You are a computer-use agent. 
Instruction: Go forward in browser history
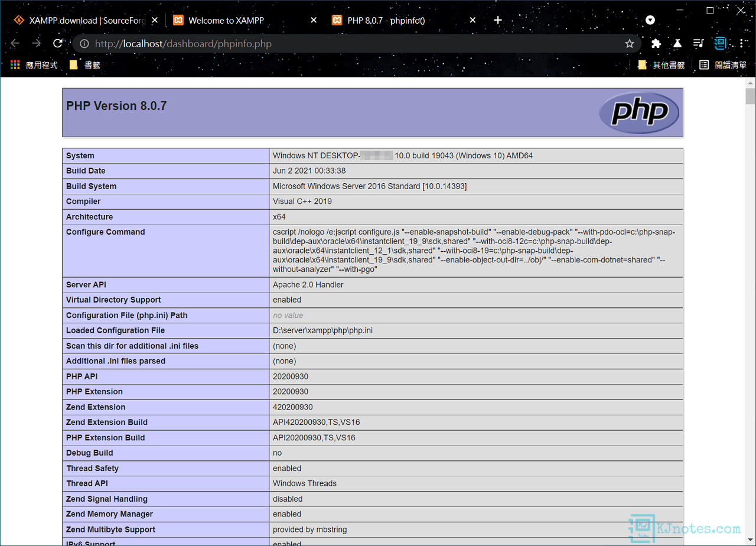[37, 43]
